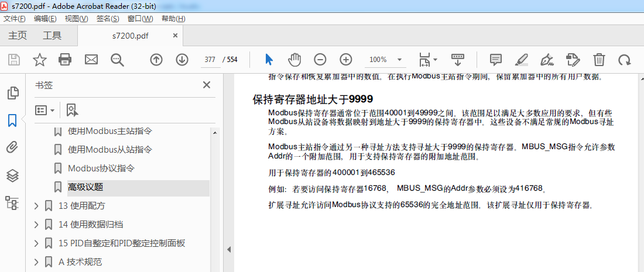644x272 pixels.
Task: Click the page number field 377
Action: tap(210, 60)
